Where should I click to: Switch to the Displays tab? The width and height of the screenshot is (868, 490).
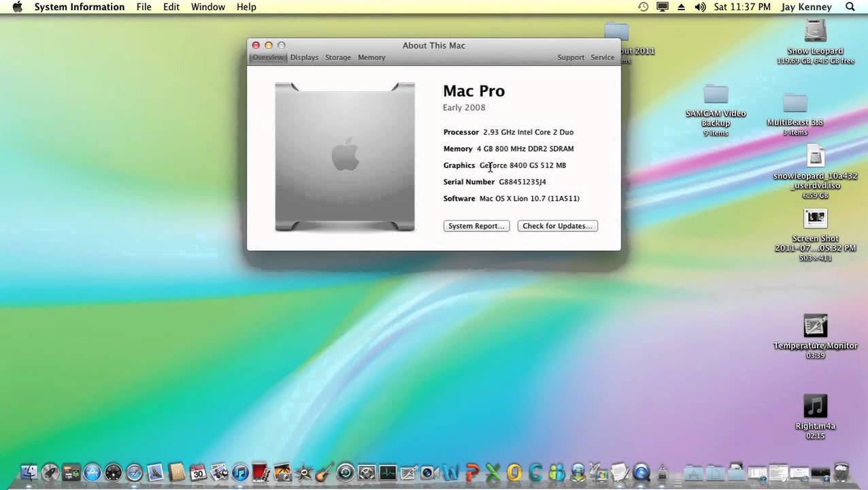click(304, 57)
